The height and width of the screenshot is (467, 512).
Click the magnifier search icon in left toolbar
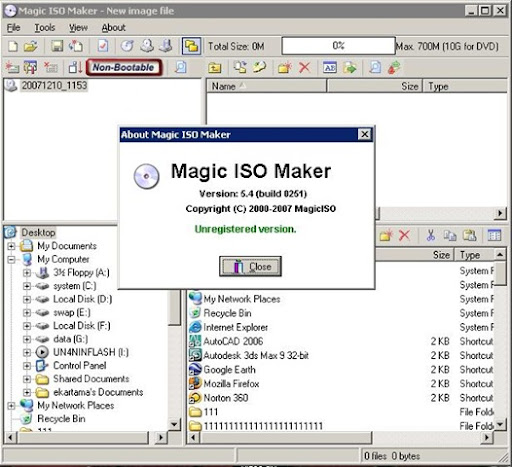click(x=180, y=67)
